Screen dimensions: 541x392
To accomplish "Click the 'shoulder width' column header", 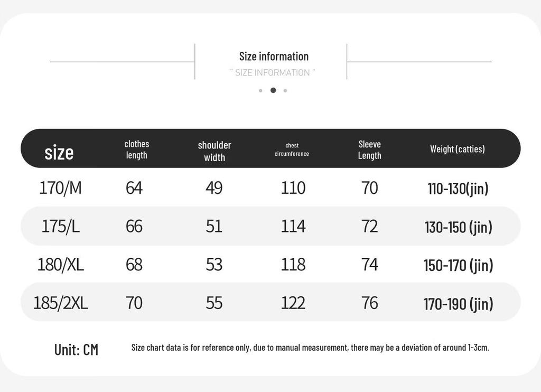I will point(214,151).
